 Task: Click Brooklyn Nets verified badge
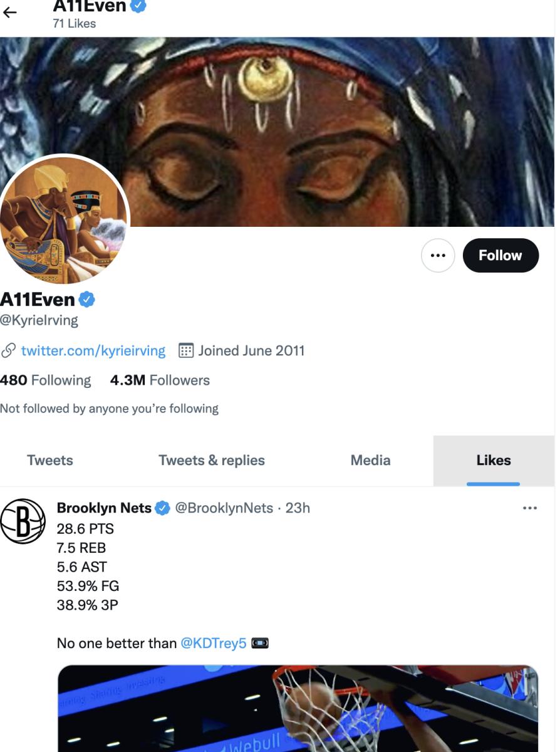(x=162, y=508)
